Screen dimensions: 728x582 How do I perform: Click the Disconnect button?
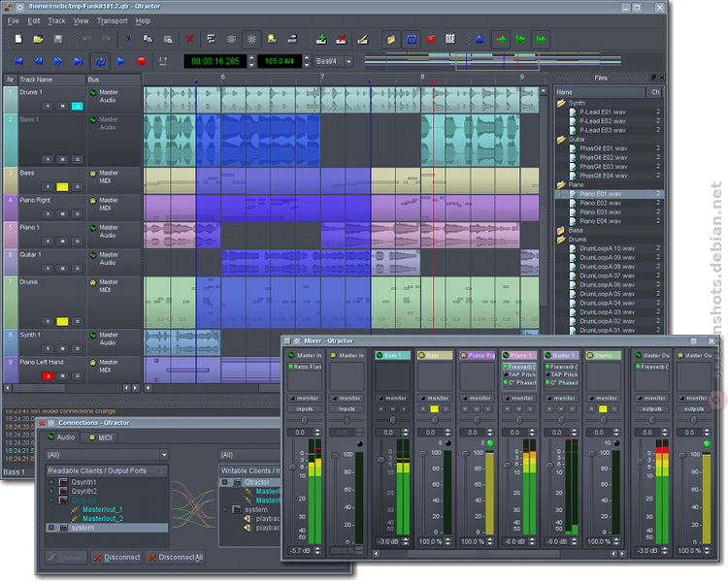pyautogui.click(x=117, y=558)
